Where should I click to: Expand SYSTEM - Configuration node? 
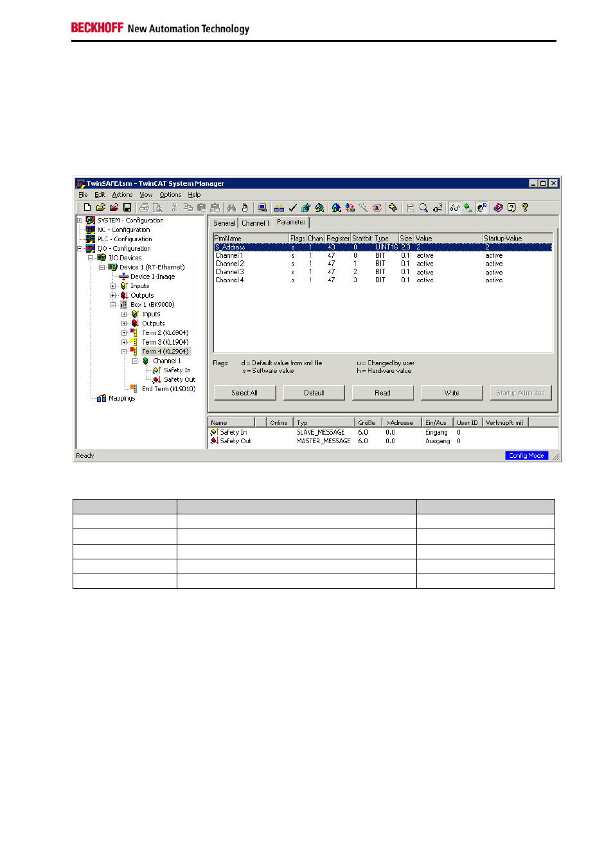coord(80,221)
